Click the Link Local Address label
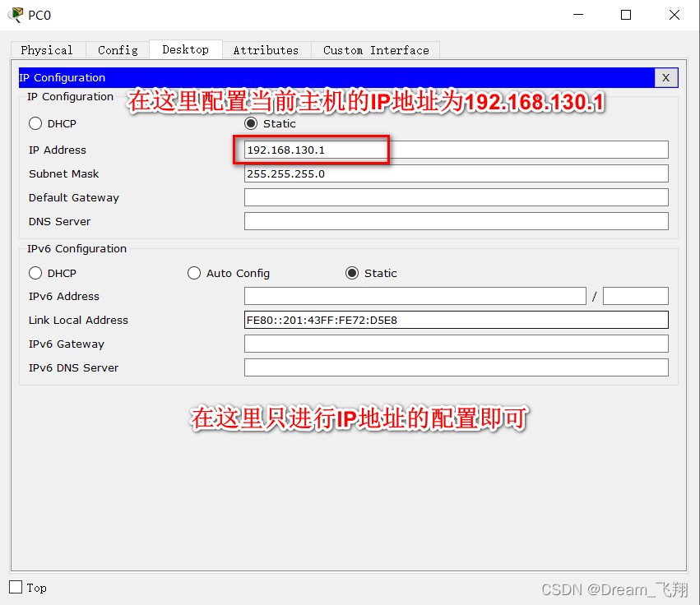This screenshot has height=605, width=700. 78,320
